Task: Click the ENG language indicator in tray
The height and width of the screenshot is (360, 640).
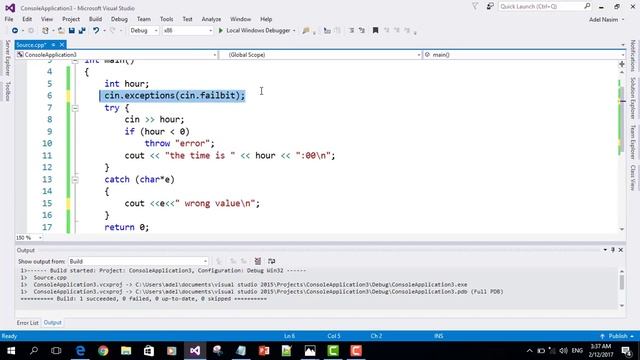Action: pyautogui.click(x=577, y=351)
